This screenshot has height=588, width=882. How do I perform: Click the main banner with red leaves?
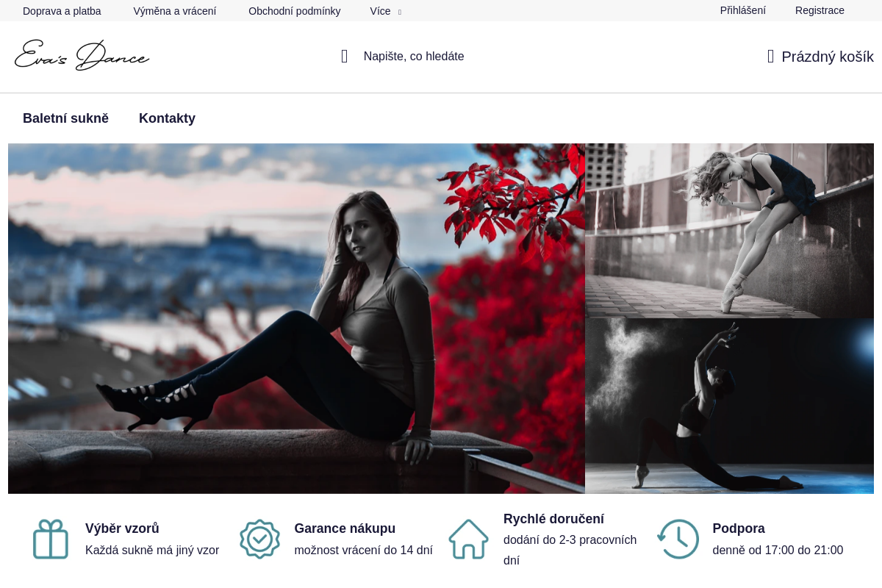click(296, 318)
